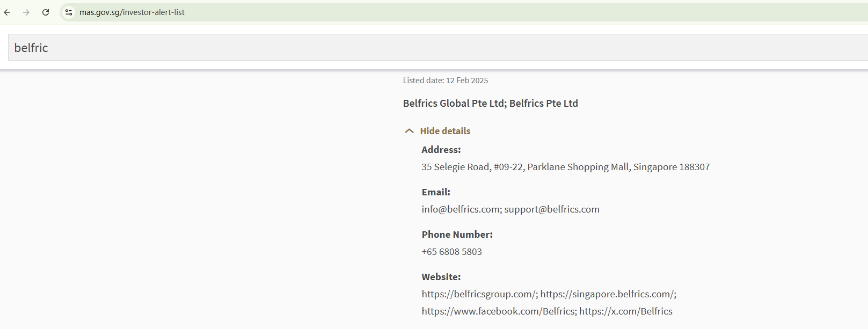Click the 'Hide details' label
This screenshot has height=329, width=868.
pos(445,131)
